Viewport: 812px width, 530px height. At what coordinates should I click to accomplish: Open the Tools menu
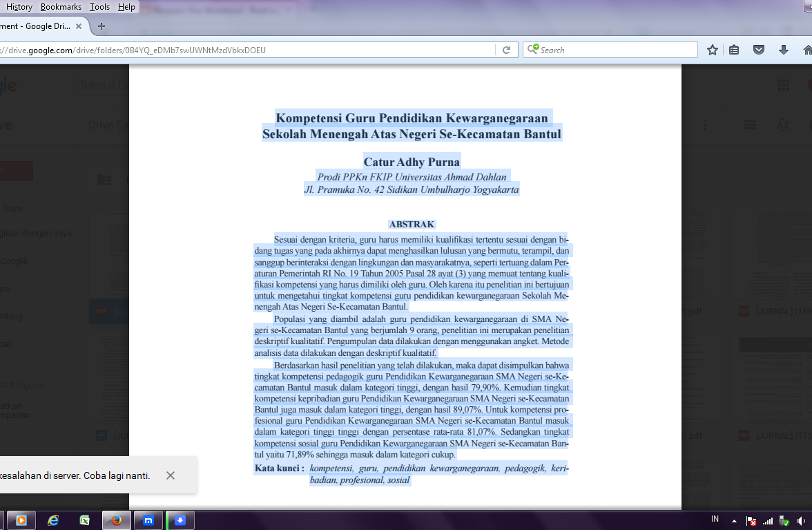click(x=99, y=7)
